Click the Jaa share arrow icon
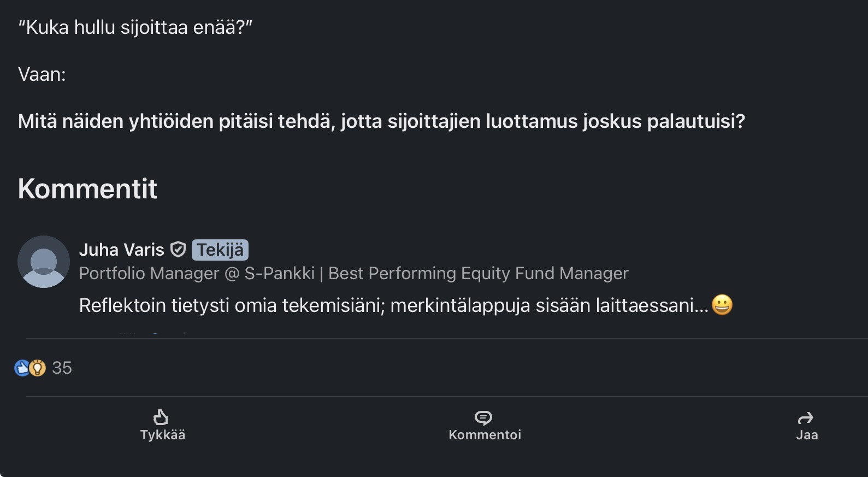Image resolution: width=868 pixels, height=477 pixels. pyautogui.click(x=806, y=418)
